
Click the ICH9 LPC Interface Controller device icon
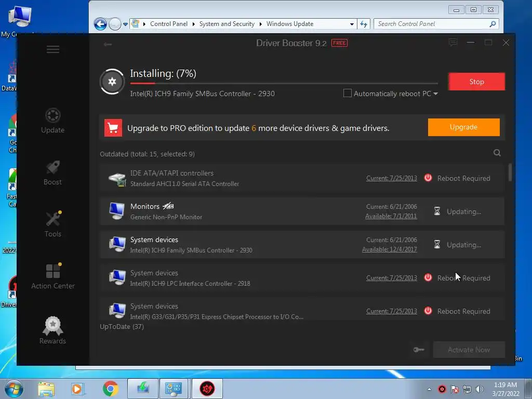117,278
